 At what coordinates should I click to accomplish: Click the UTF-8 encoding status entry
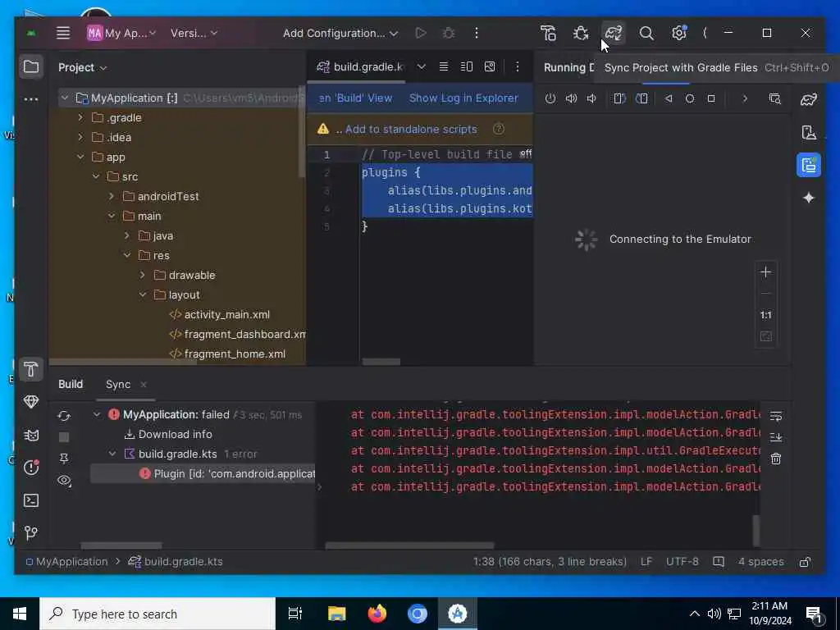tap(682, 562)
